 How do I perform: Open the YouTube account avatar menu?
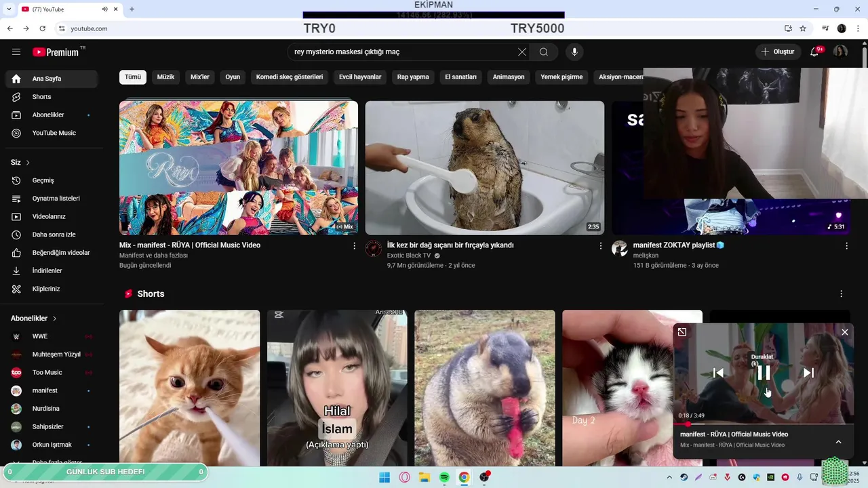(840, 52)
